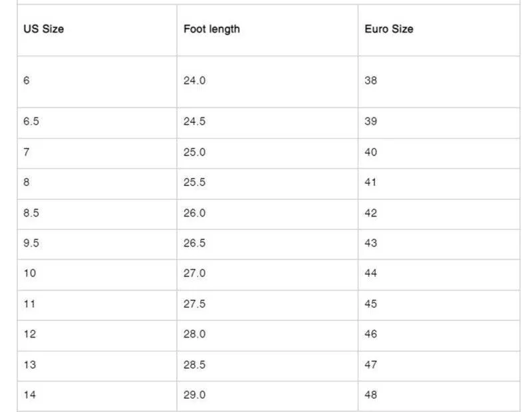Select the foot length 24.0 cell
This screenshot has height=412, width=532.
click(x=267, y=82)
